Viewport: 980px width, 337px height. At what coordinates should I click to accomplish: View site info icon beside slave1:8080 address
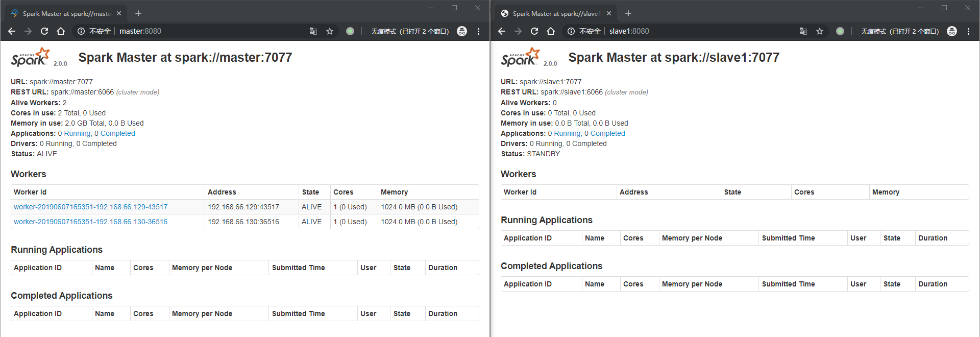click(x=571, y=31)
